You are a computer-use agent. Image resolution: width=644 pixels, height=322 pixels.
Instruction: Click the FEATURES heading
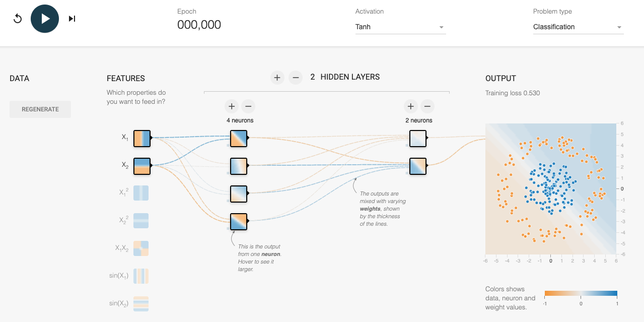(126, 79)
